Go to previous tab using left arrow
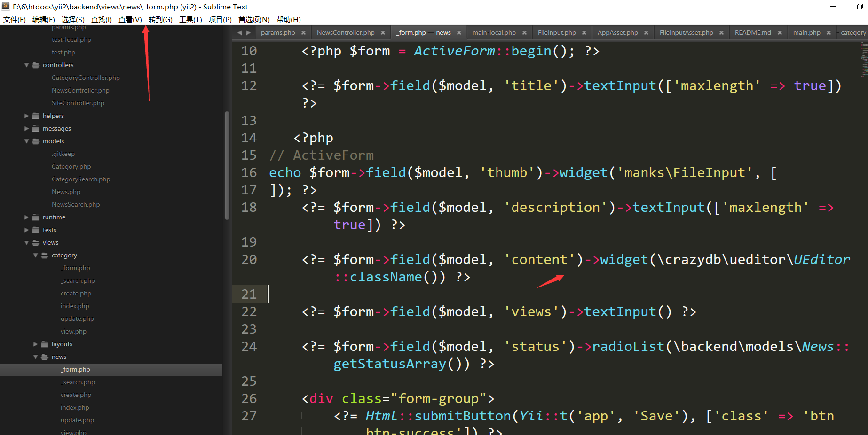Screen dimensions: 868x435 [240, 33]
